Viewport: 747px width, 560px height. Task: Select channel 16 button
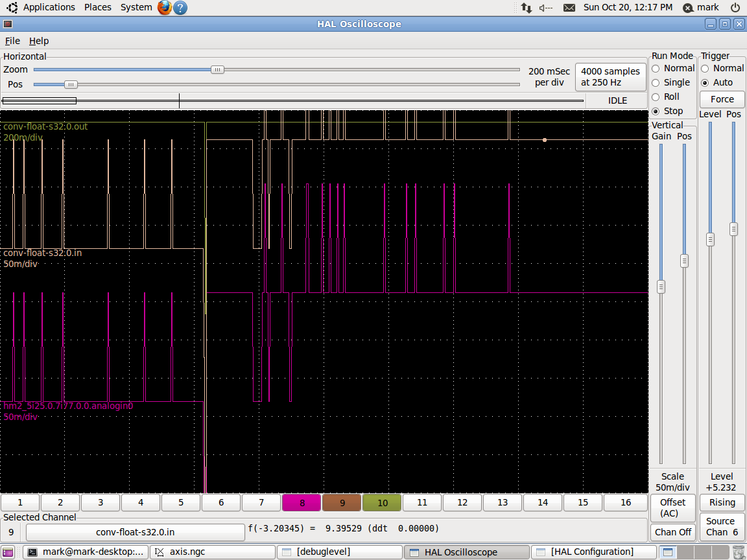[x=626, y=503]
